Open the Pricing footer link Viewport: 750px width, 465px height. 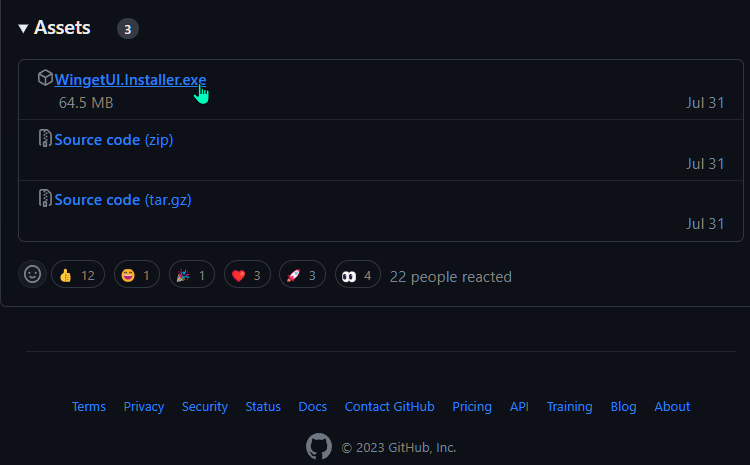(x=472, y=407)
